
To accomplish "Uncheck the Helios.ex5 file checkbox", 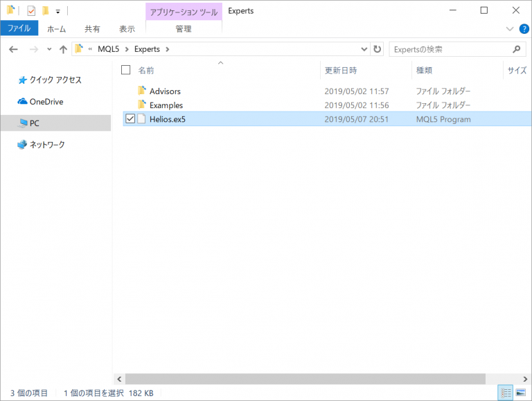I will [x=130, y=119].
